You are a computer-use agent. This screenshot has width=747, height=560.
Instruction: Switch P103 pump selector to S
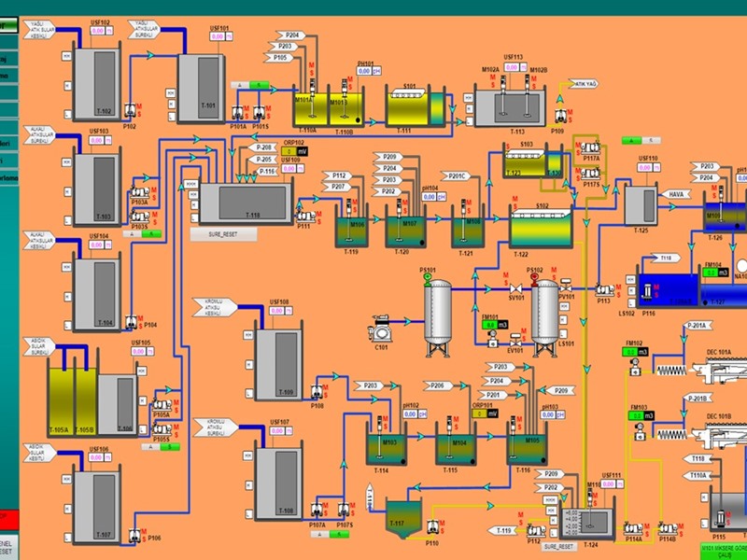tap(151, 234)
